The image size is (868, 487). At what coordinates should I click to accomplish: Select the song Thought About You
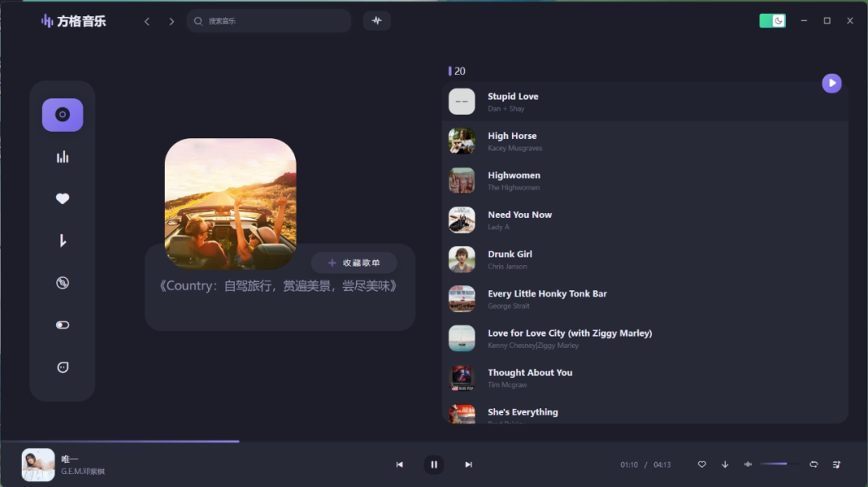[645, 378]
